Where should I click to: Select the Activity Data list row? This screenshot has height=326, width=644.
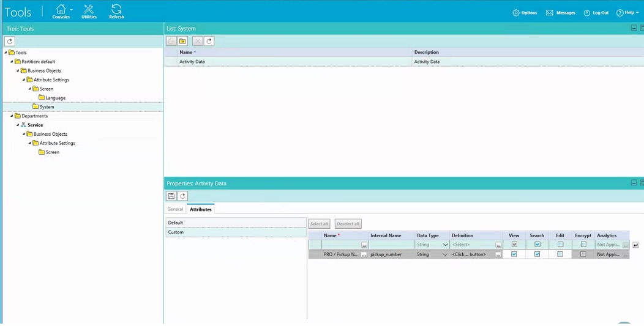tap(404, 62)
